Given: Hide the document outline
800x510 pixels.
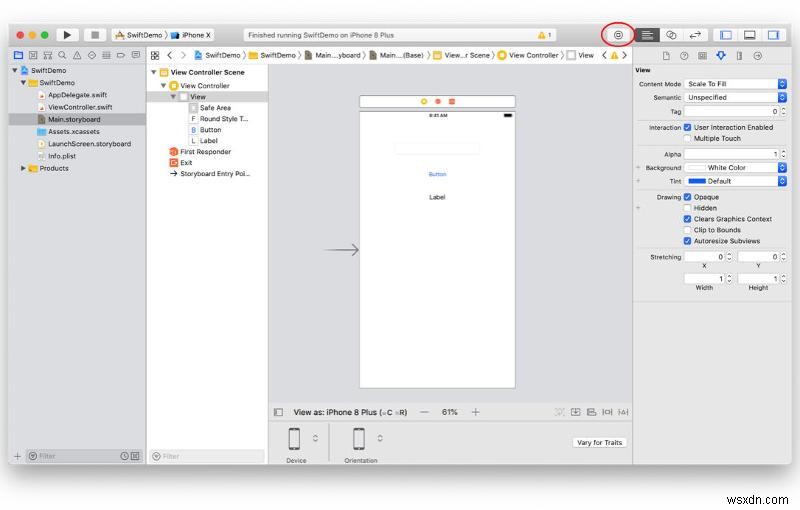Looking at the screenshot, I should [279, 412].
